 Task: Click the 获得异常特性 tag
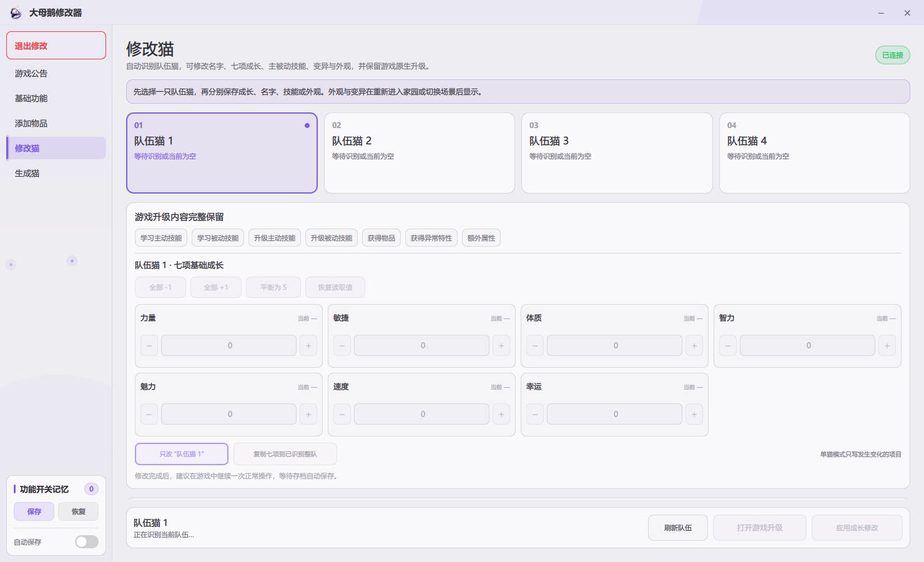431,238
